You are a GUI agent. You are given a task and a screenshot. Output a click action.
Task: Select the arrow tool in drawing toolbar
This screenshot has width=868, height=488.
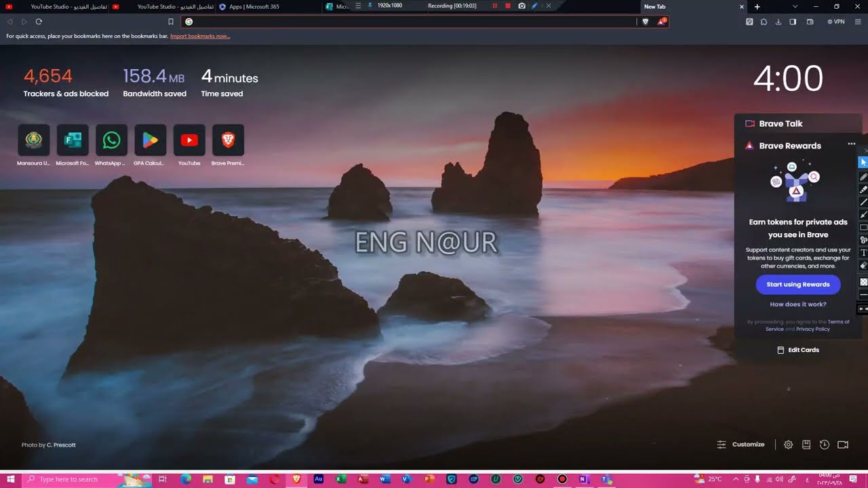pyautogui.click(x=863, y=215)
